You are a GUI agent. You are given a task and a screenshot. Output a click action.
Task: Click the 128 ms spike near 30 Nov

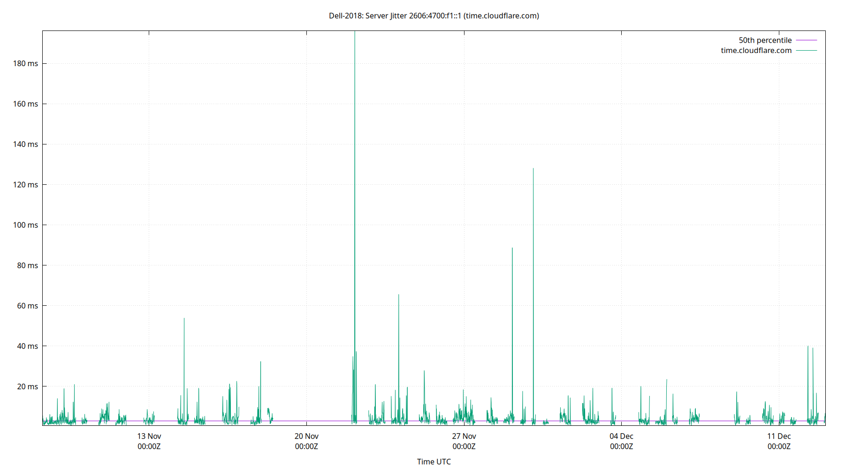point(533,169)
